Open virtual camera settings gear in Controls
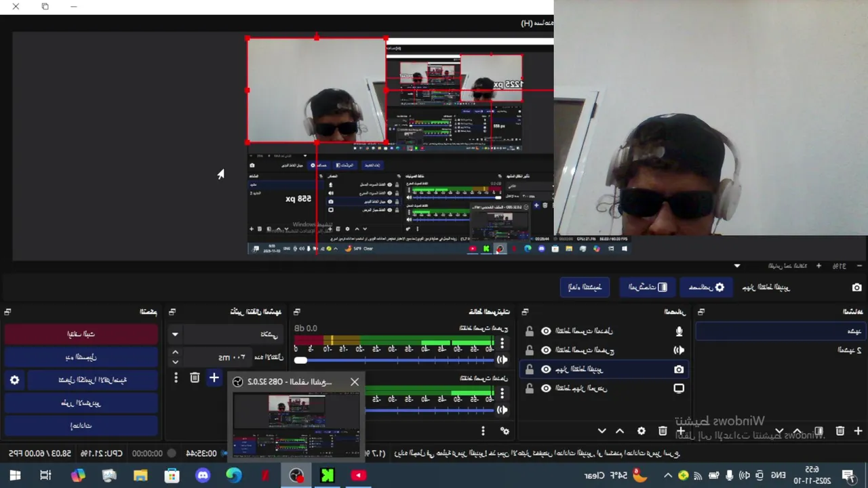Screen dimensions: 868x488 (x=14, y=380)
